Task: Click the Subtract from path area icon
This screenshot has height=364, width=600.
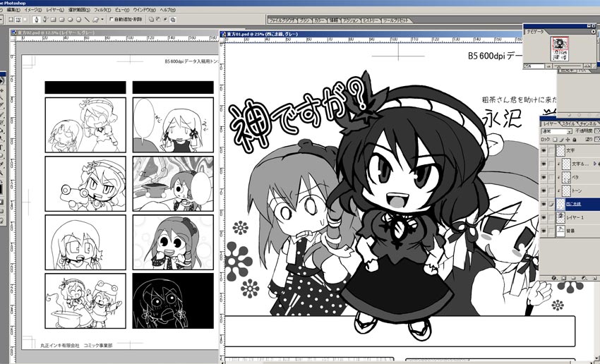Action: tap(158, 19)
